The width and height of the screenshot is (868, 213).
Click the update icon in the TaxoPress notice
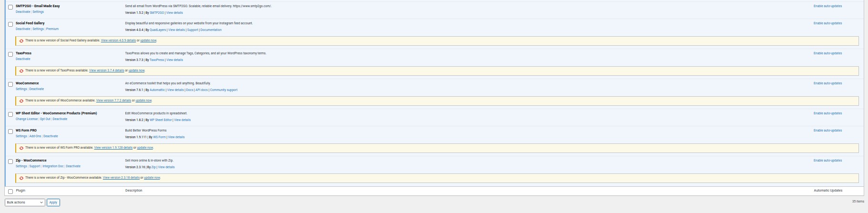[x=21, y=71]
